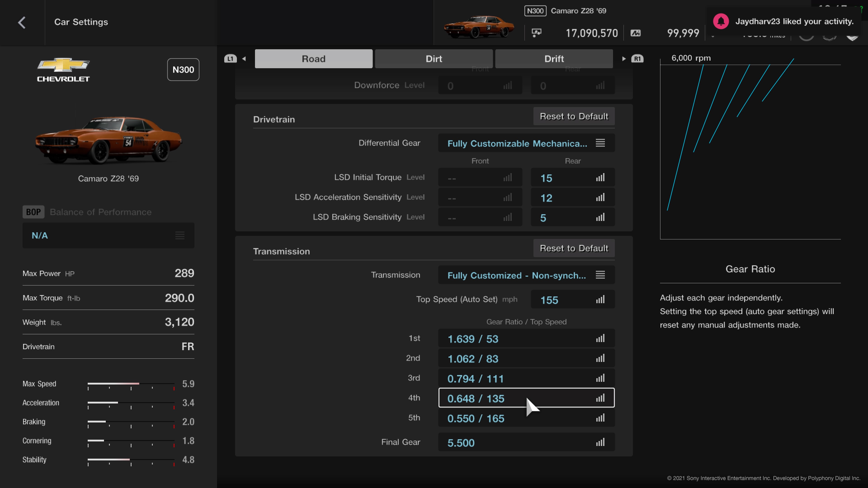This screenshot has width=868, height=488.
Task: Click the right arrow beside Drift tab
Action: [x=624, y=59]
